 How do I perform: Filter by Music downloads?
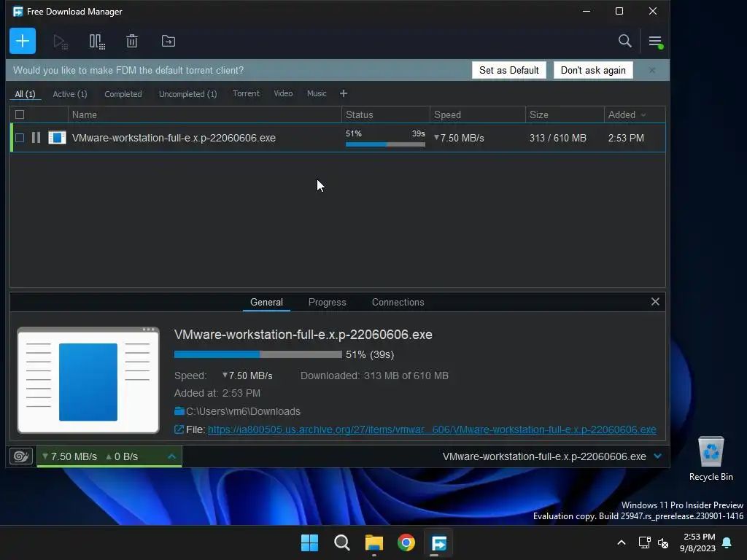317,93
